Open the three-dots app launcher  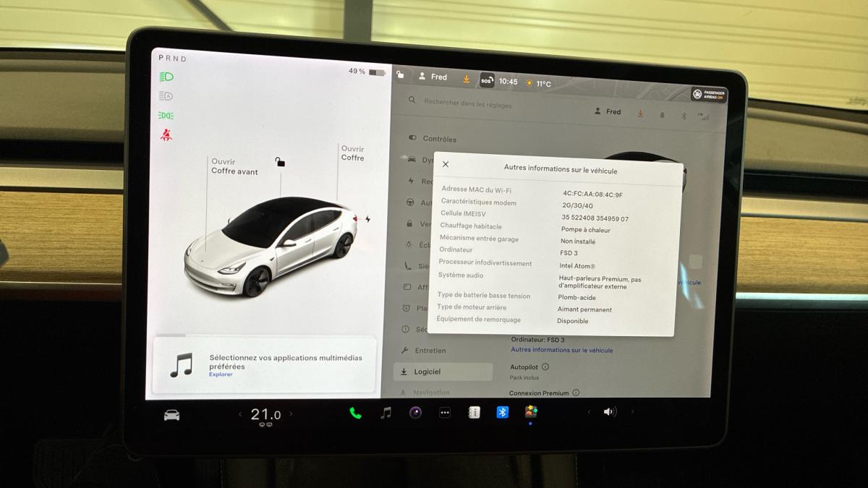click(445, 413)
